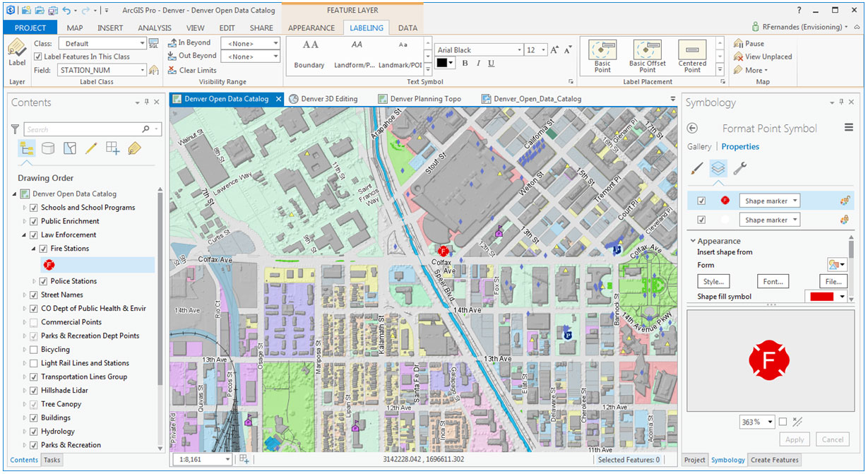Switch to List By Data Source view
The image size is (868, 474).
(x=48, y=148)
